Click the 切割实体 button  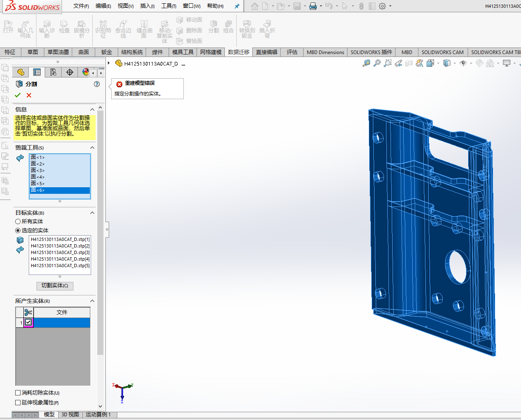(x=55, y=286)
